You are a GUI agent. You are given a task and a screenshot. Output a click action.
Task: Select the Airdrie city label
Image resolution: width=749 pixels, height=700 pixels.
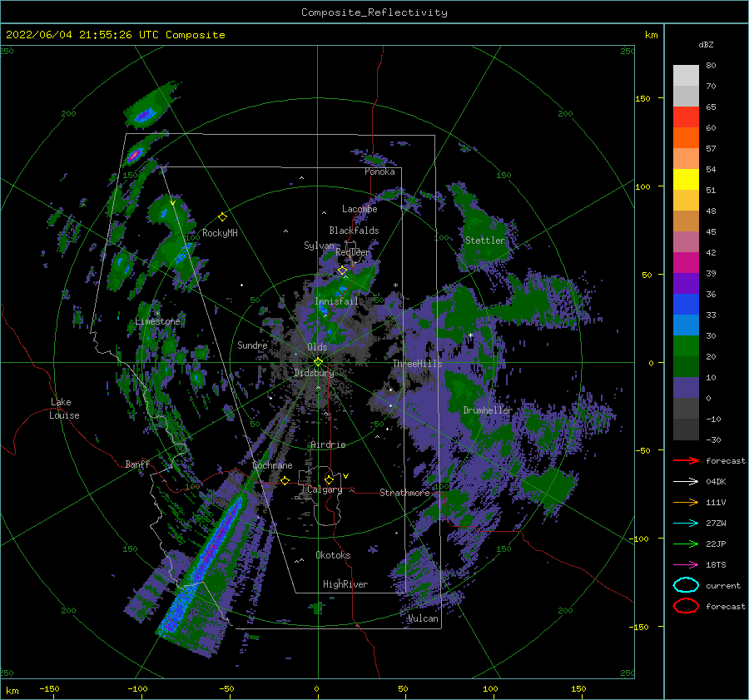(x=328, y=444)
